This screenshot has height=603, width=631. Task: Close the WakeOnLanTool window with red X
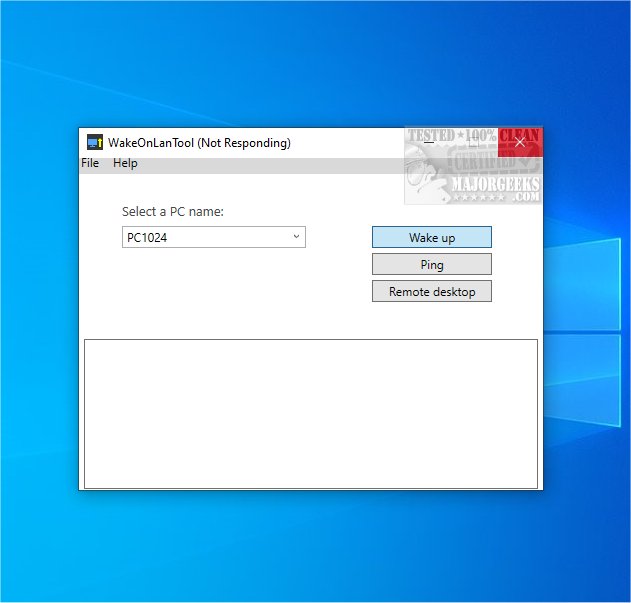[x=520, y=142]
